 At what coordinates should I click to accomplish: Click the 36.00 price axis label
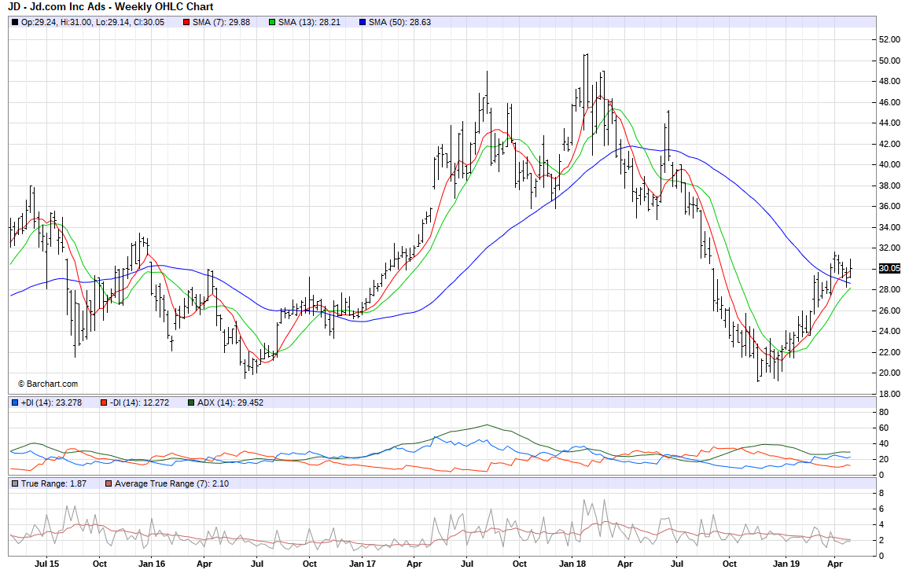890,206
